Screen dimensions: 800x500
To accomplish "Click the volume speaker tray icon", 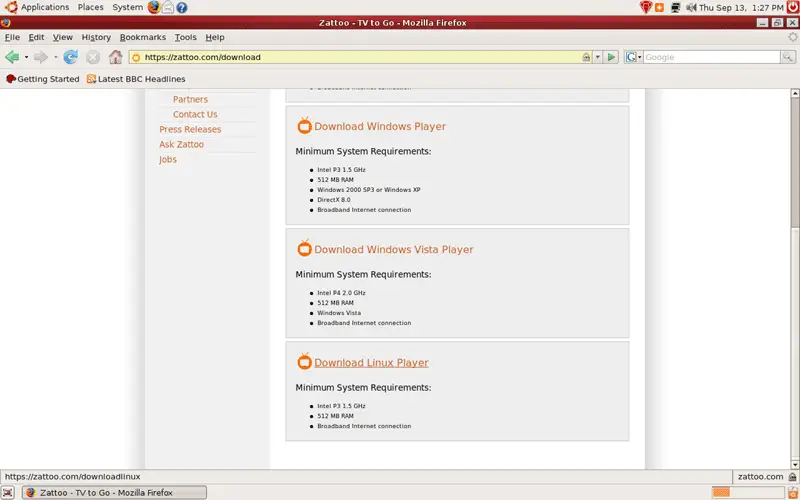I will [x=691, y=8].
